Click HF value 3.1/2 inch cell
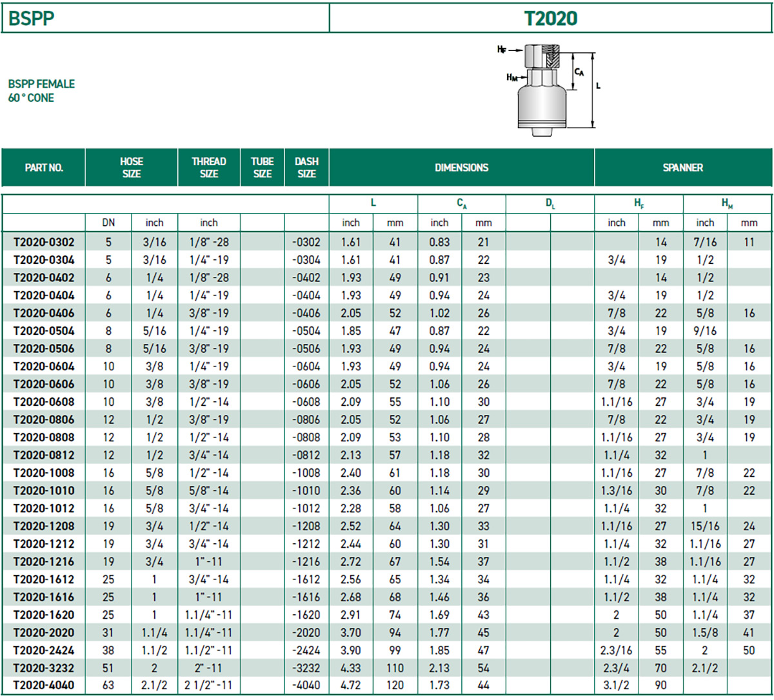Image resolution: width=774 pixels, height=700 pixels. click(x=617, y=685)
